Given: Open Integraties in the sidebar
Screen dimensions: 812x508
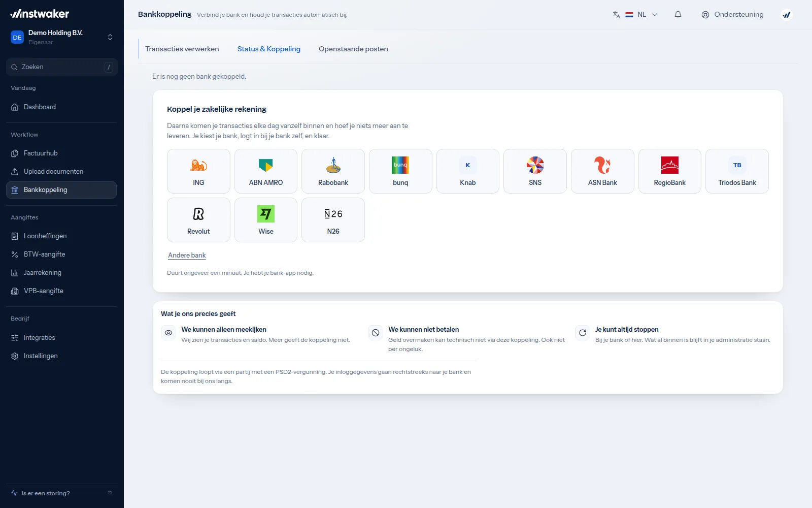Looking at the screenshot, I should point(61,337).
